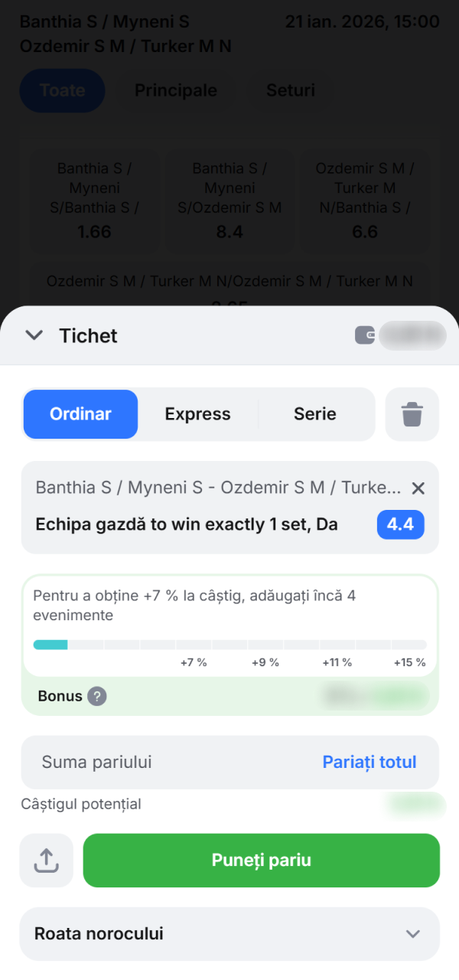The height and width of the screenshot is (980, 459).
Task: Enable the Serie bet mode
Action: point(314,413)
